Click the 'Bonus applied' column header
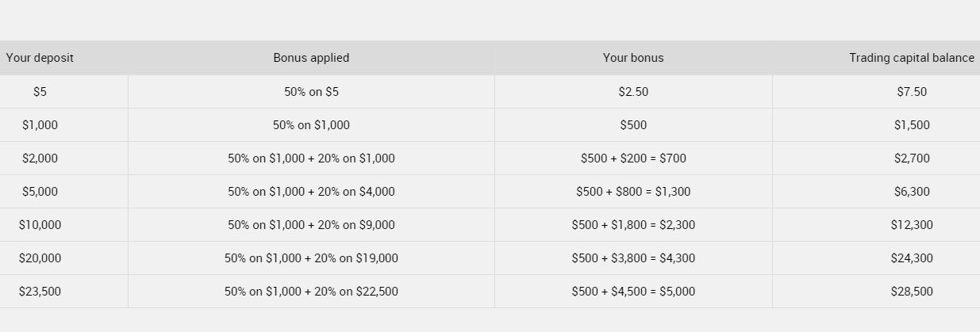Screen dimensions: 980x332 [x=311, y=58]
